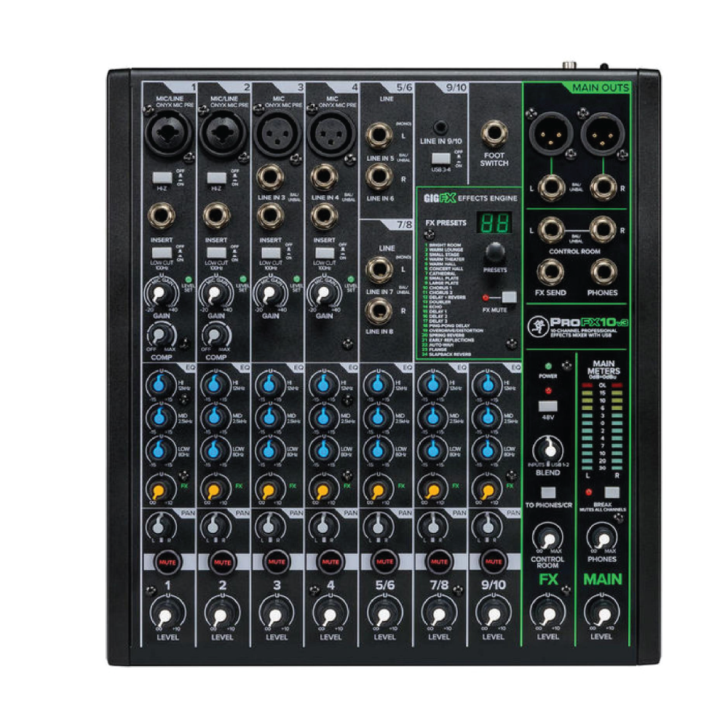Viewport: 728px width, 728px height.
Task: Click the right Main Out XLR connector
Action: (603, 132)
